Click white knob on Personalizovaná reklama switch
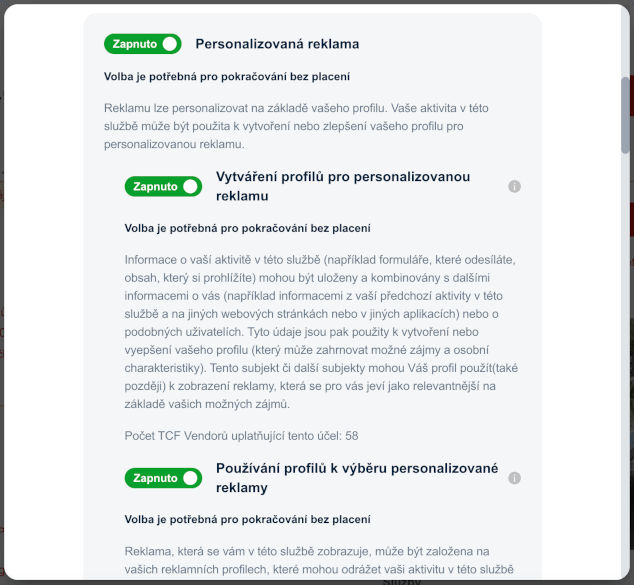This screenshot has height=585, width=634. pos(170,44)
